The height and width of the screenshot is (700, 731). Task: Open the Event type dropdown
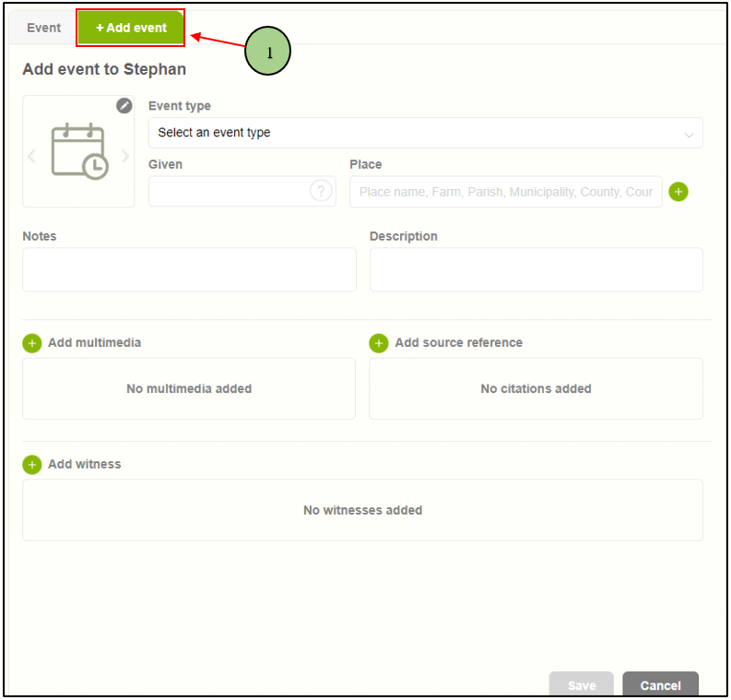[x=415, y=133]
